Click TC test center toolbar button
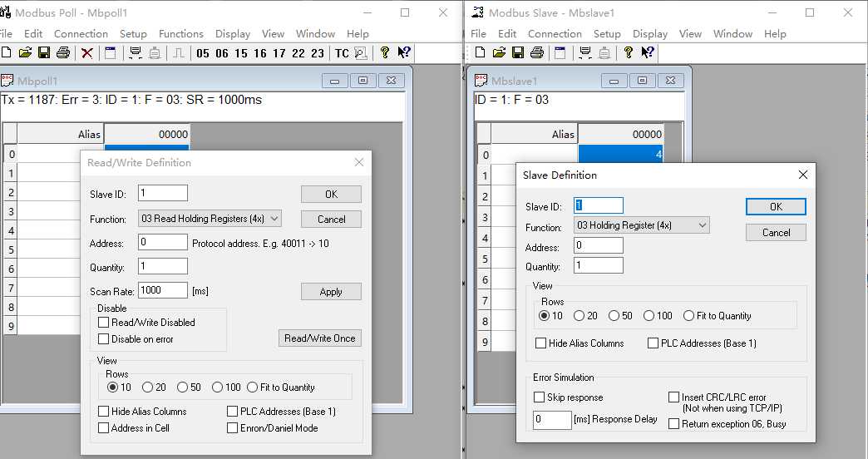 (x=342, y=53)
